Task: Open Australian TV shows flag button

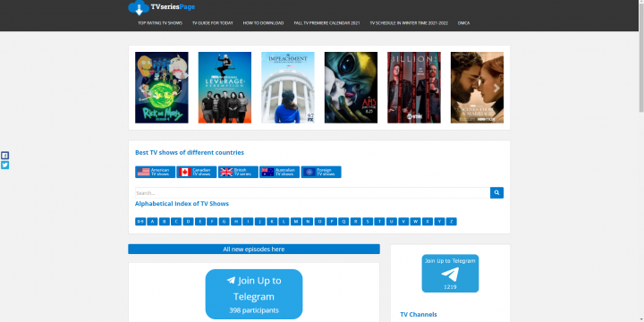Action: click(279, 172)
